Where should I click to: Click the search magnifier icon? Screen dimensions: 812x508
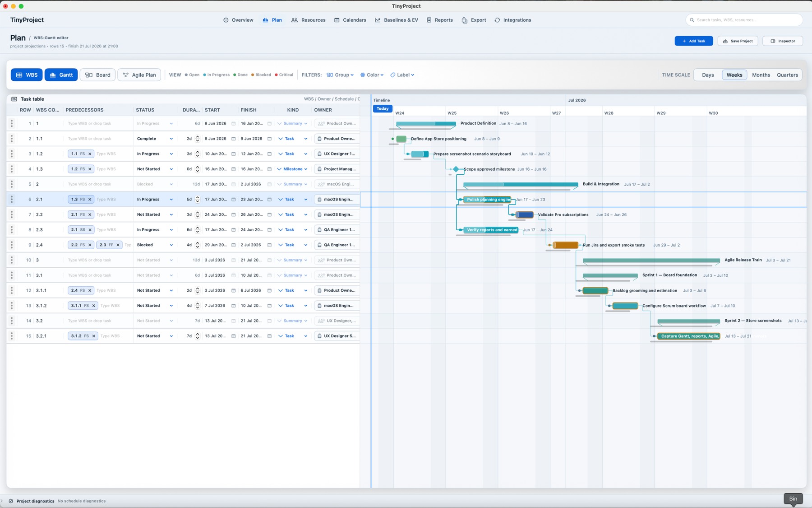(x=692, y=20)
